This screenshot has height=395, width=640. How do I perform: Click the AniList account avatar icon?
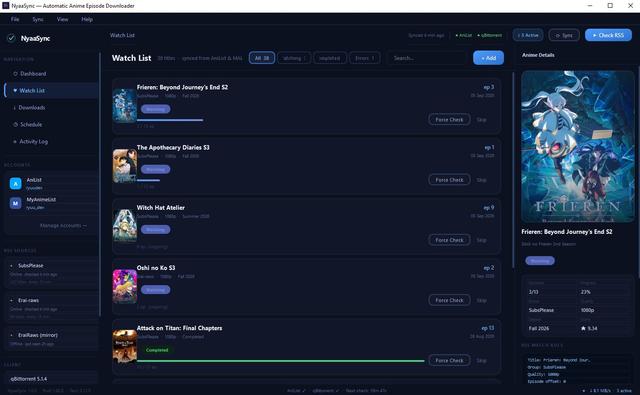coord(16,184)
